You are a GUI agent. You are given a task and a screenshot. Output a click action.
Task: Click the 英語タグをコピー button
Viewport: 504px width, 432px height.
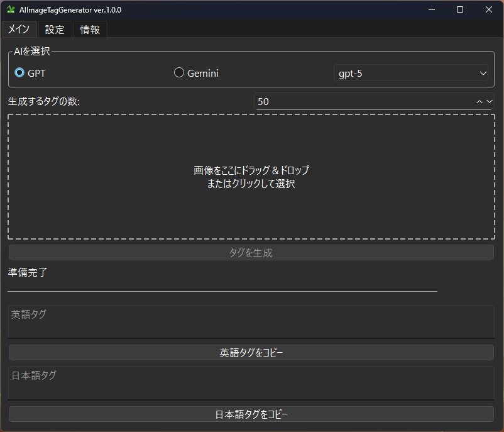click(251, 353)
